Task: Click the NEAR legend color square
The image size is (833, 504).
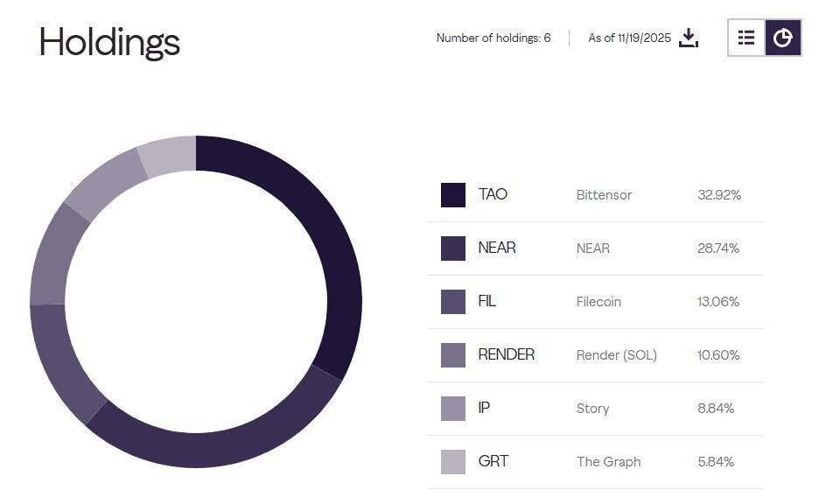Action: point(453,248)
